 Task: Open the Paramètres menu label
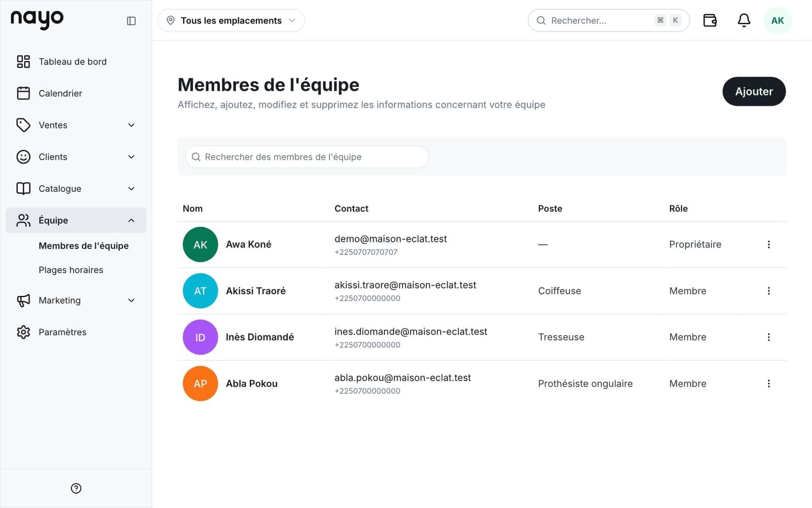(62, 332)
